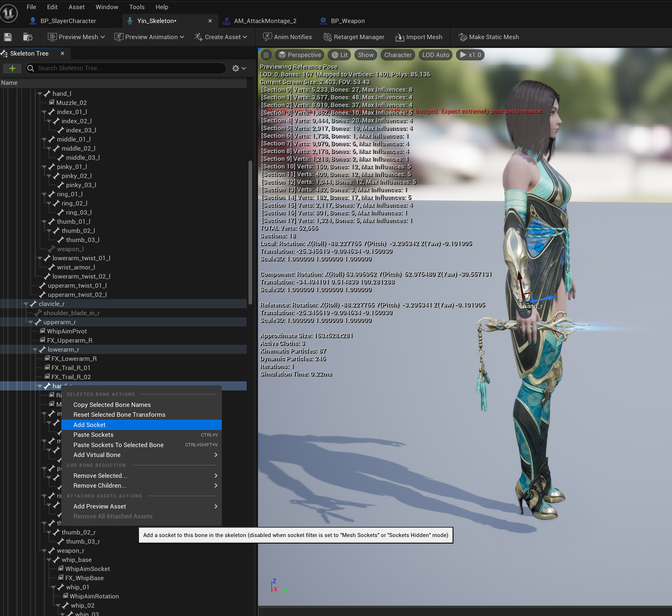Viewport: 672px width, 616px height.
Task: Open the Add Virtual Bone submenu
Action: coord(141,455)
